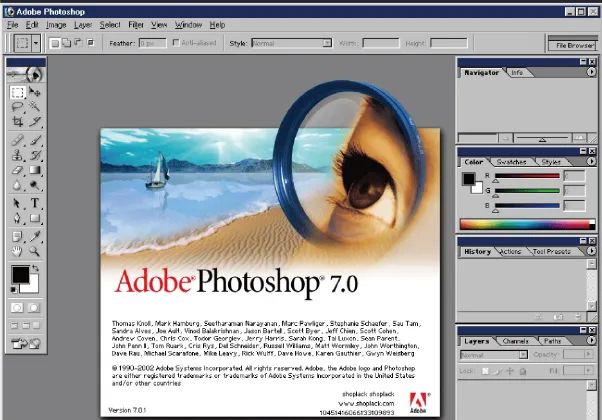This screenshot has height=420, width=602.
Task: Select the Pen tool
Action: point(17,218)
